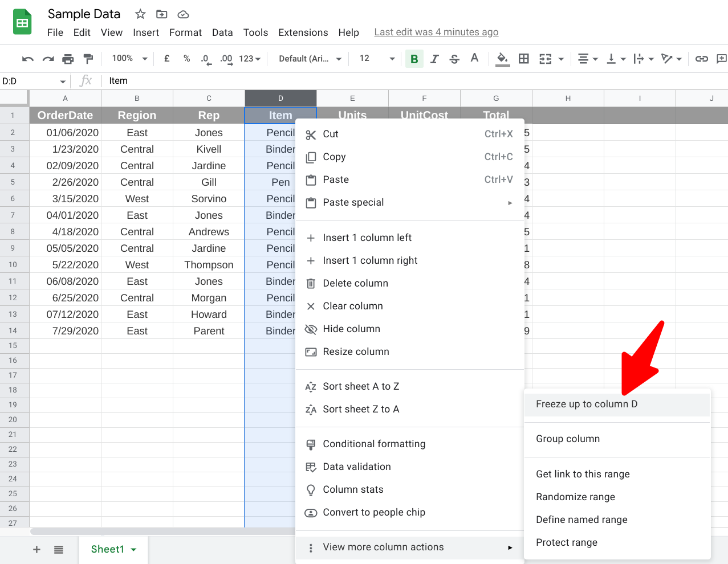Select the Print icon
This screenshot has width=728, height=564.
68,58
